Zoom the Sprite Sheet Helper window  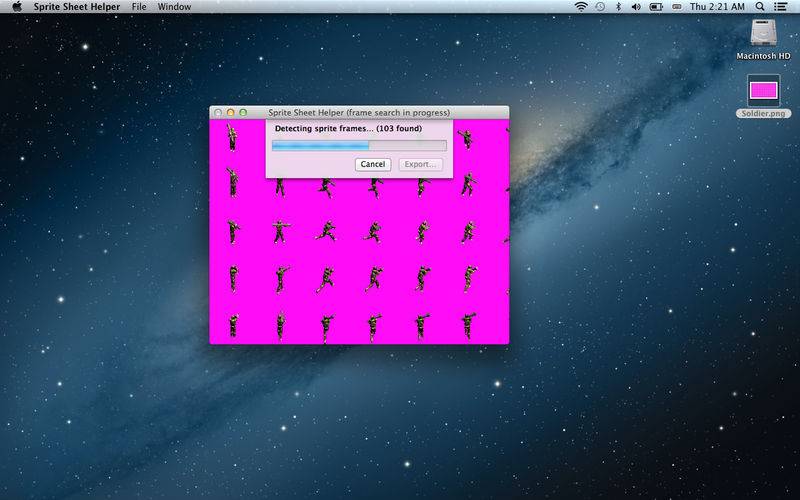pyautogui.click(x=243, y=112)
